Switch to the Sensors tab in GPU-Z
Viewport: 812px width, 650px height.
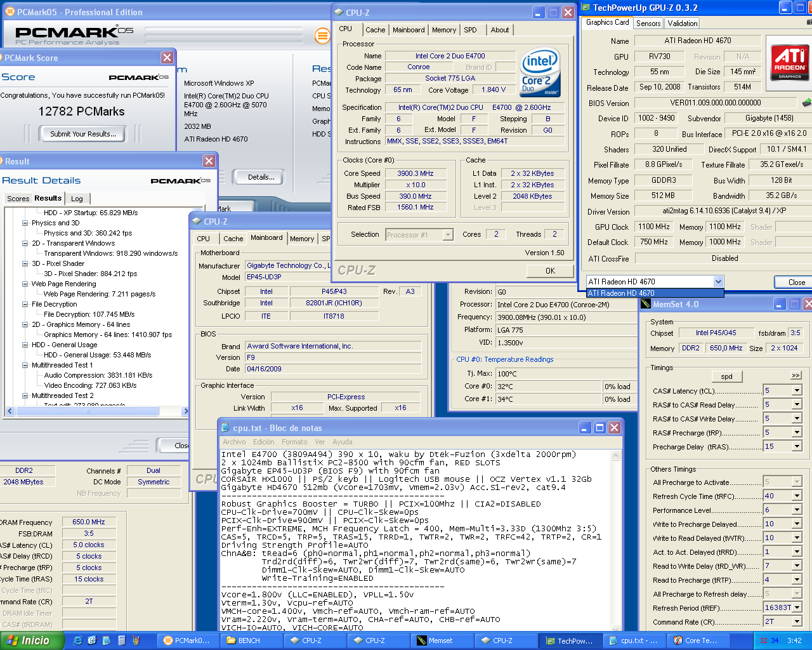tap(648, 23)
